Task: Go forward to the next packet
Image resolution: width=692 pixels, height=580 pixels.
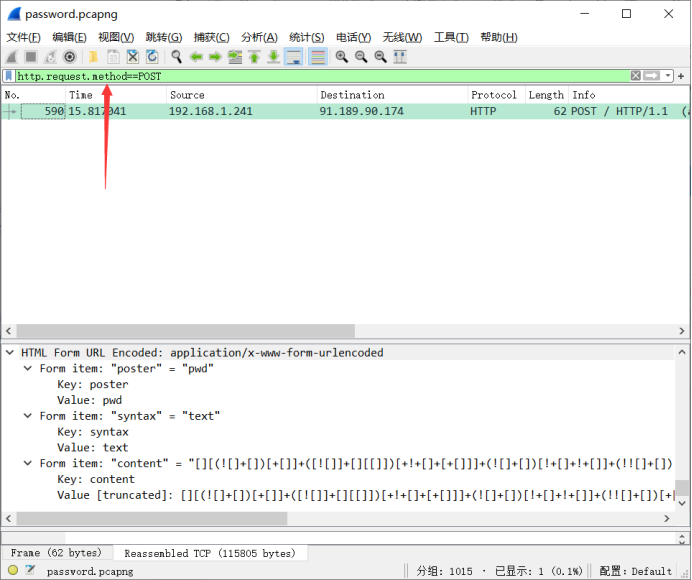Action: click(215, 57)
